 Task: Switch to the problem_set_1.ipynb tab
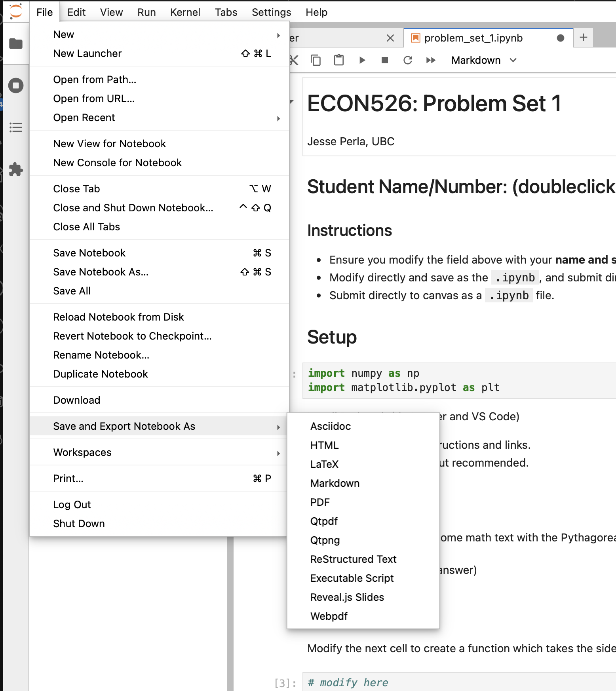pyautogui.click(x=473, y=38)
